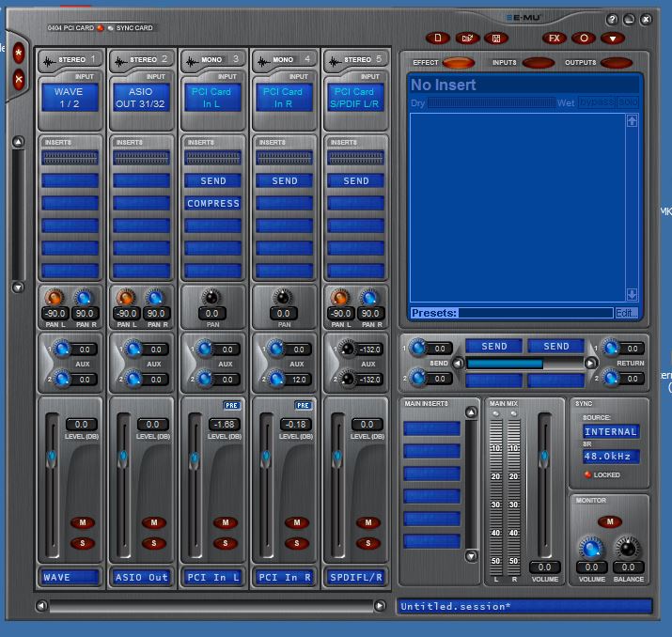Open the help question mark button
This screenshot has height=637, width=672.
pyautogui.click(x=612, y=20)
